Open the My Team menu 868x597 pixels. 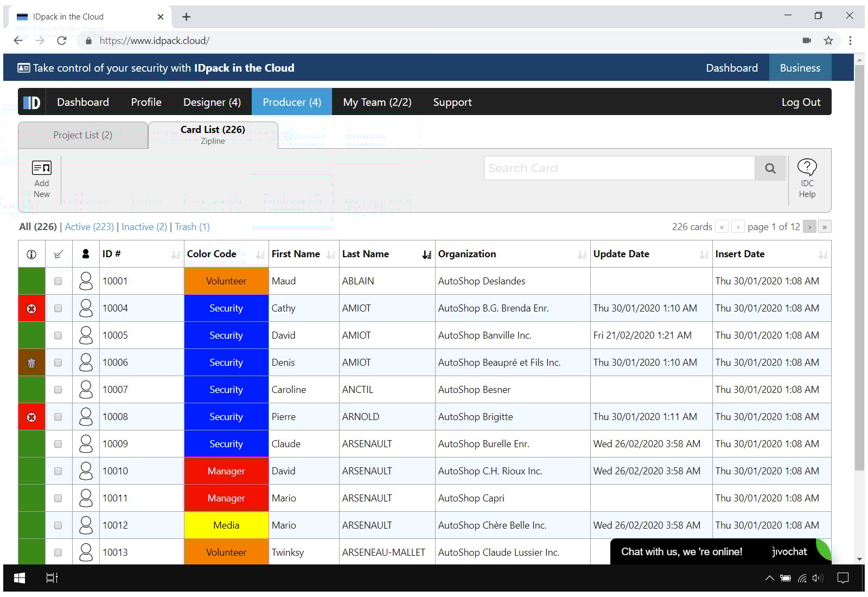[x=376, y=101]
